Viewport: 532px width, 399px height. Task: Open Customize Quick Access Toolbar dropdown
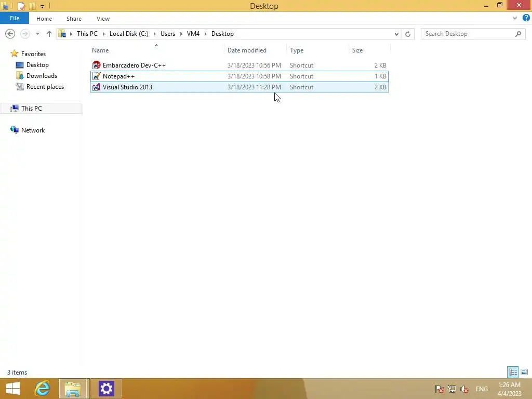point(43,6)
